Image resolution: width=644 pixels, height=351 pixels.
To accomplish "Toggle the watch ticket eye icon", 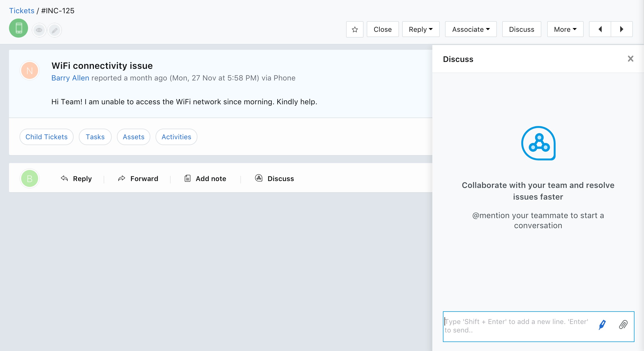I will pos(39,30).
